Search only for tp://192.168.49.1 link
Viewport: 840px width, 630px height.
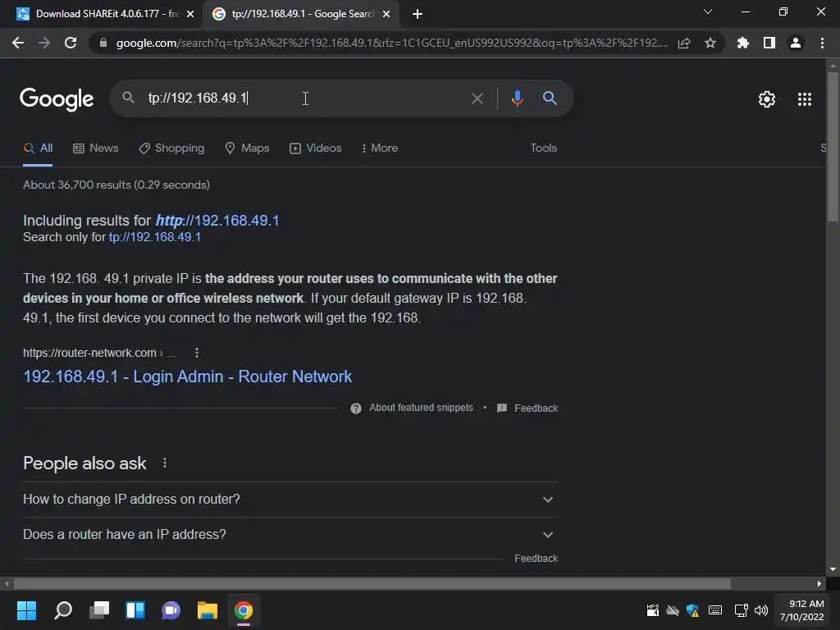point(155,237)
